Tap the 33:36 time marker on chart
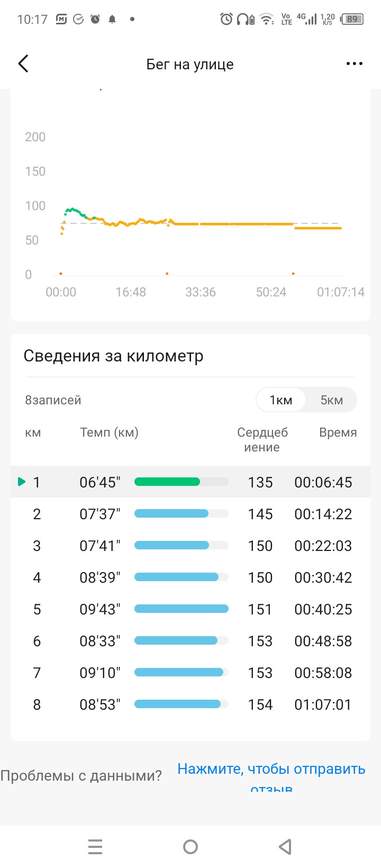This screenshot has height=868, width=381. click(201, 292)
